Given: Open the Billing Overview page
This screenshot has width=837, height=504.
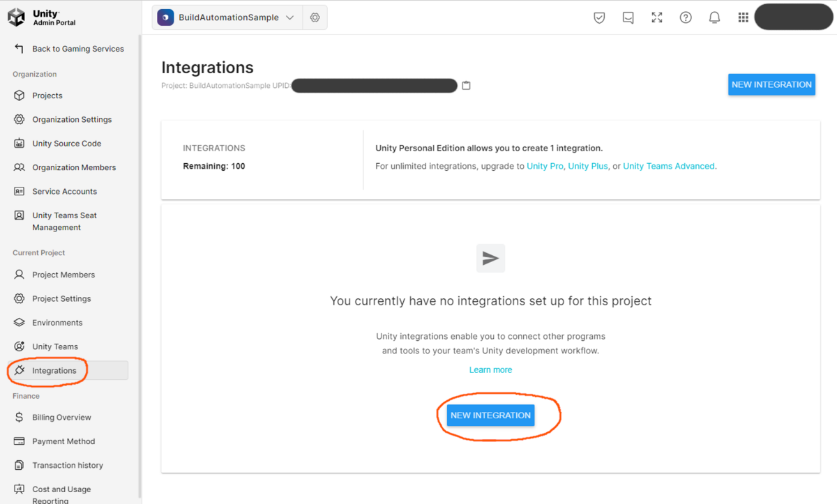Looking at the screenshot, I should 62,417.
